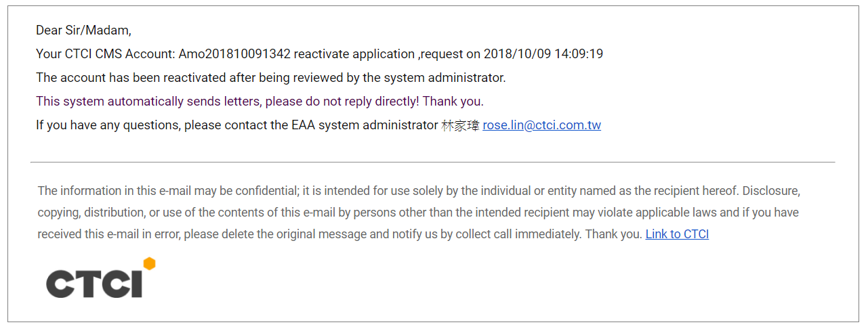
Task: Click the phrase violate applicable laws
Action: click(657, 213)
